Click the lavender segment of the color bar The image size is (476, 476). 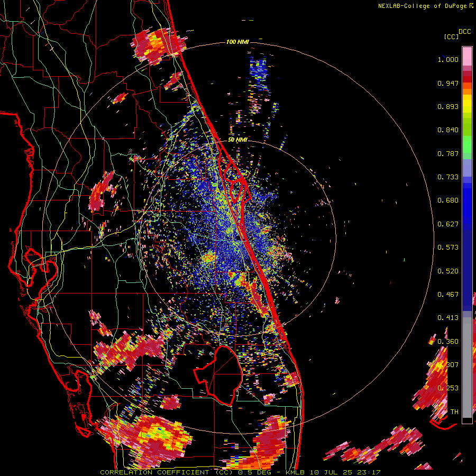(467, 168)
